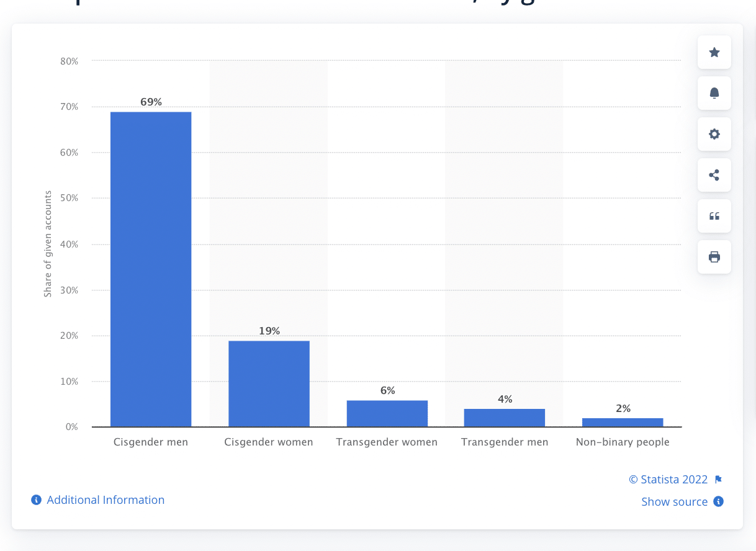Image resolution: width=756 pixels, height=551 pixels.
Task: Open the Additional Information link
Action: point(106,500)
